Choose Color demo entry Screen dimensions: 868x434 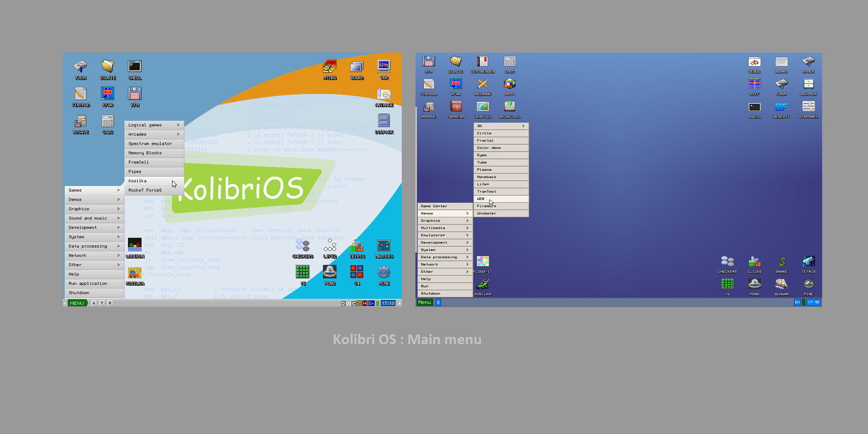pos(501,148)
